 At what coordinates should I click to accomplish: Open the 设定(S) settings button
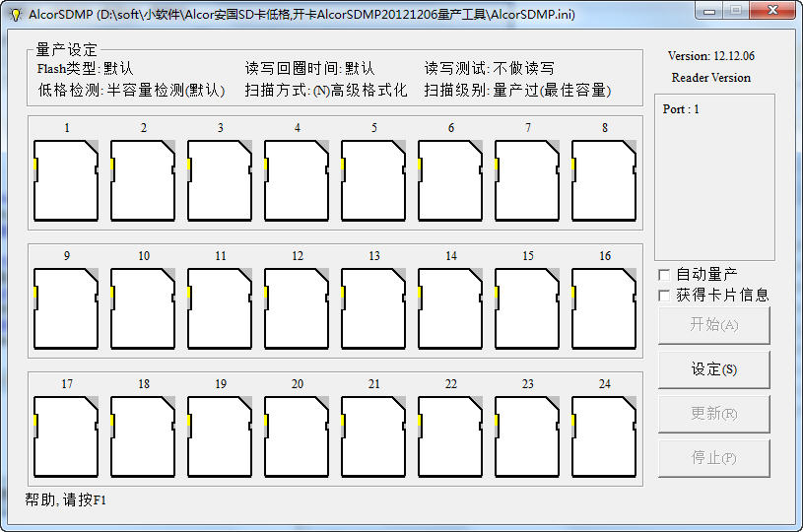[x=713, y=369]
